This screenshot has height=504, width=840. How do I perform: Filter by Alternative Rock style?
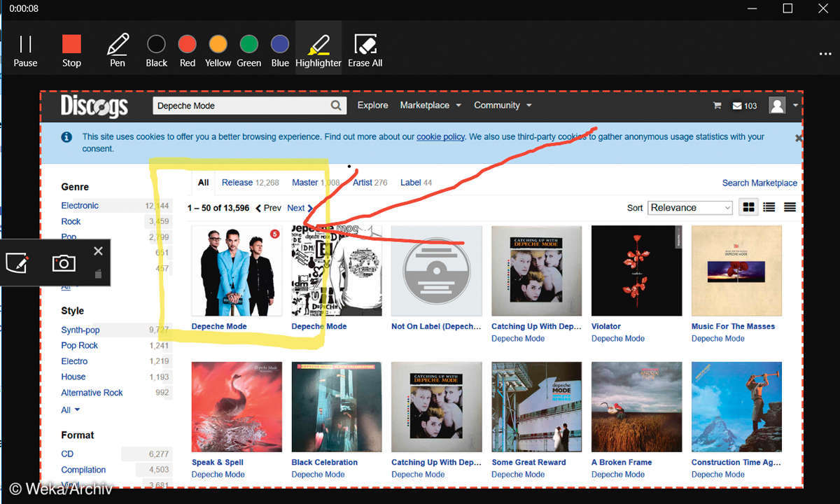[92, 393]
